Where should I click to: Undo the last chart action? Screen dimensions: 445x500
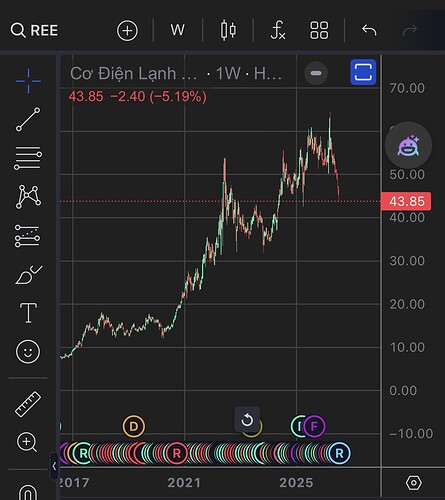369,30
